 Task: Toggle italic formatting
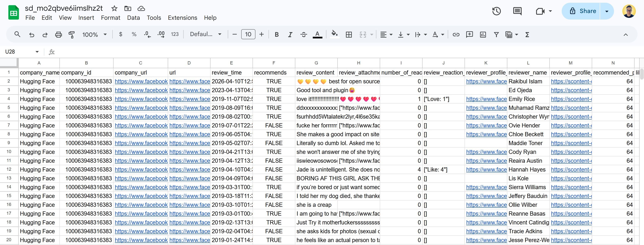(290, 34)
